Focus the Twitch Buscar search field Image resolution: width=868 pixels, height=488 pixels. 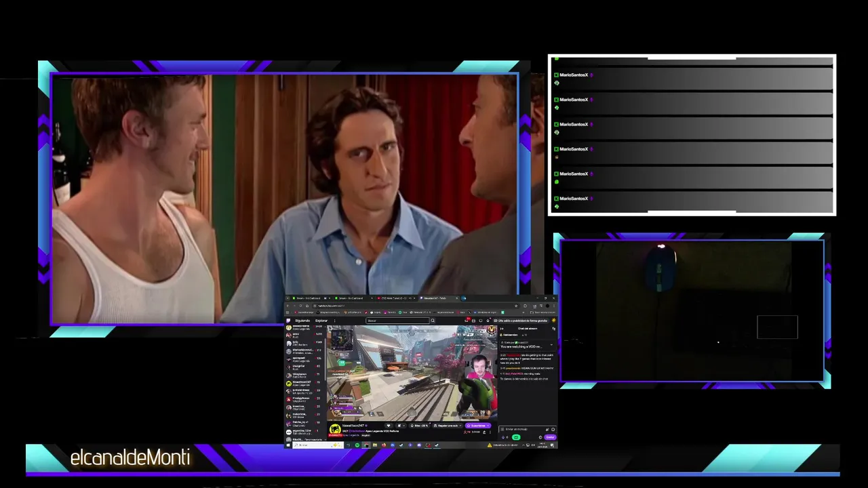(397, 321)
